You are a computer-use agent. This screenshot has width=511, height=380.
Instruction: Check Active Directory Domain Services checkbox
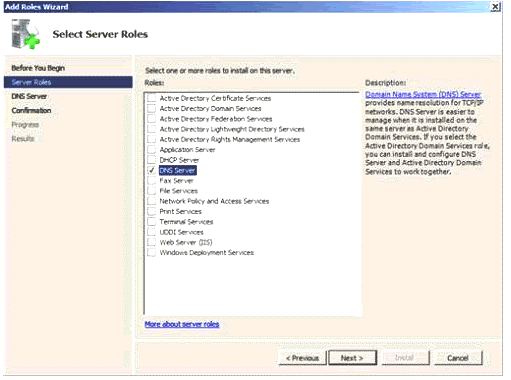tap(151, 108)
